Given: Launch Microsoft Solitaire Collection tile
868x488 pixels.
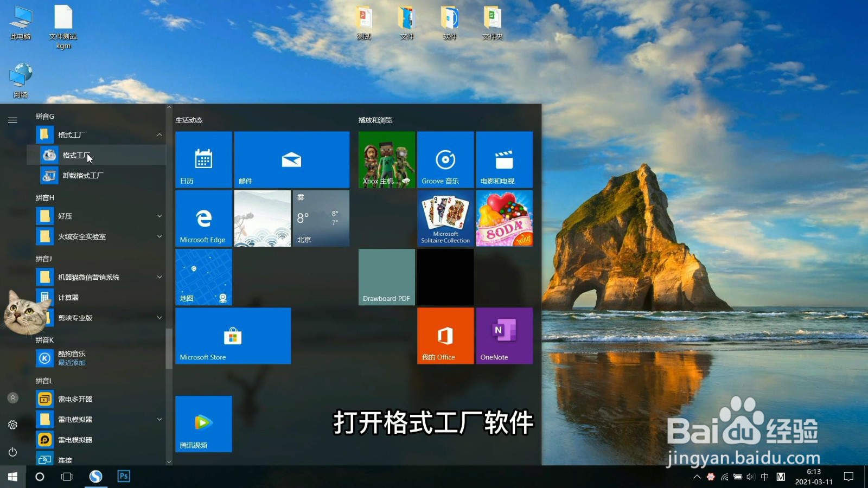Looking at the screenshot, I should pyautogui.click(x=445, y=219).
